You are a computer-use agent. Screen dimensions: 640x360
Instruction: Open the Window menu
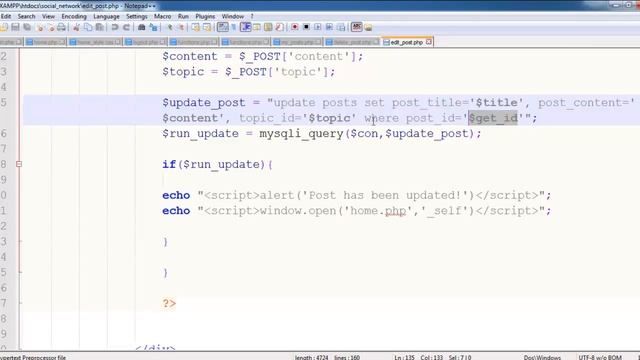pyautogui.click(x=233, y=16)
